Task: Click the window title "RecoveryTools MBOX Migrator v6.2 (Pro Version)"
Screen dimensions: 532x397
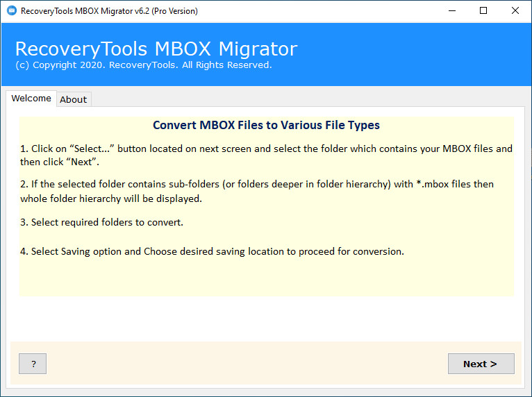Action: tap(109, 11)
